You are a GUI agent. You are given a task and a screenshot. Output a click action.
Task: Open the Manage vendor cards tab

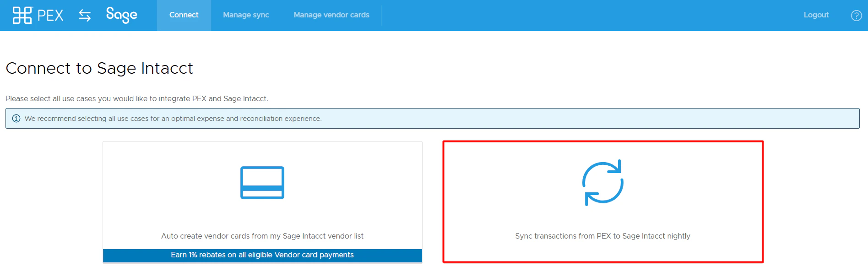pyautogui.click(x=331, y=15)
